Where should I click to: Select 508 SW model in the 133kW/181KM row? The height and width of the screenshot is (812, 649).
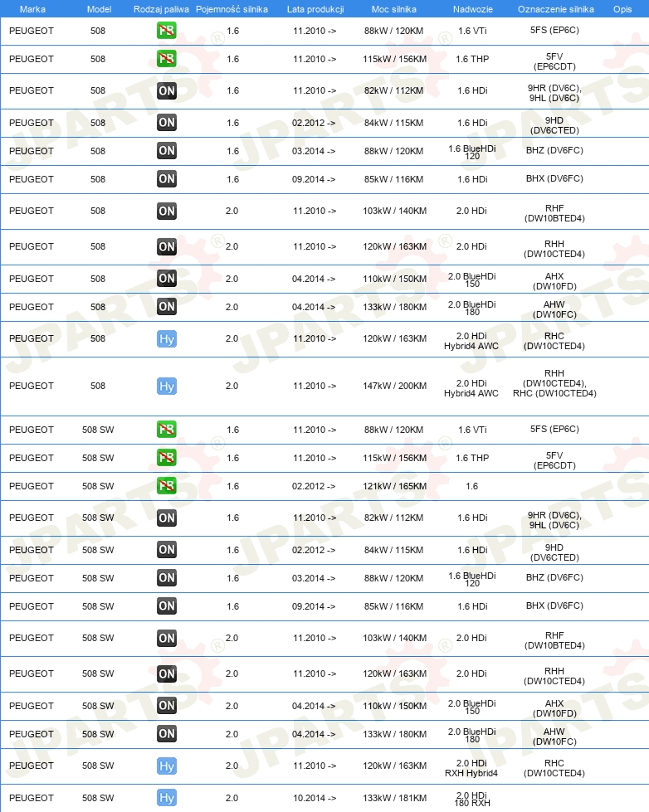[x=98, y=798]
